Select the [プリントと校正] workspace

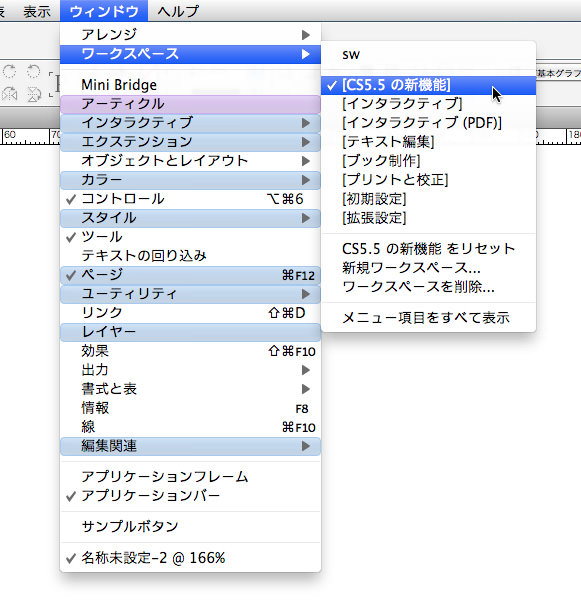click(428, 180)
